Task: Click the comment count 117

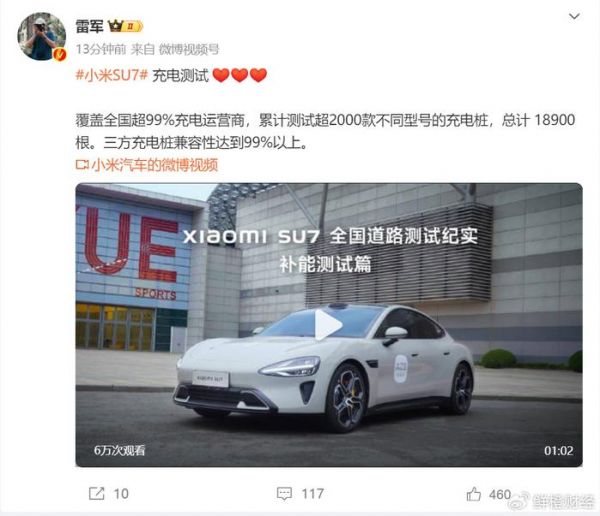Action: click(x=313, y=494)
